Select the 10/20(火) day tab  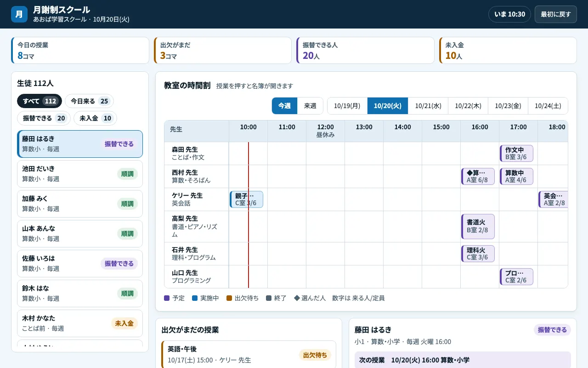(388, 106)
